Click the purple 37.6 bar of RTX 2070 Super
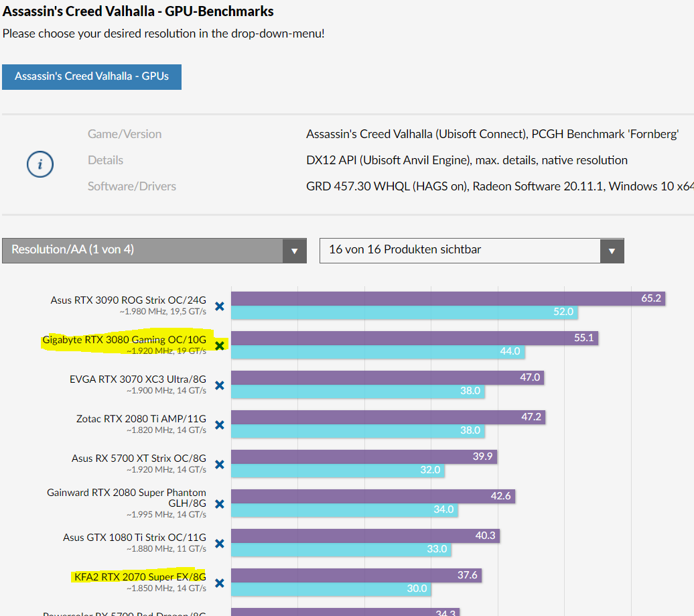The image size is (694, 616). [x=356, y=575]
